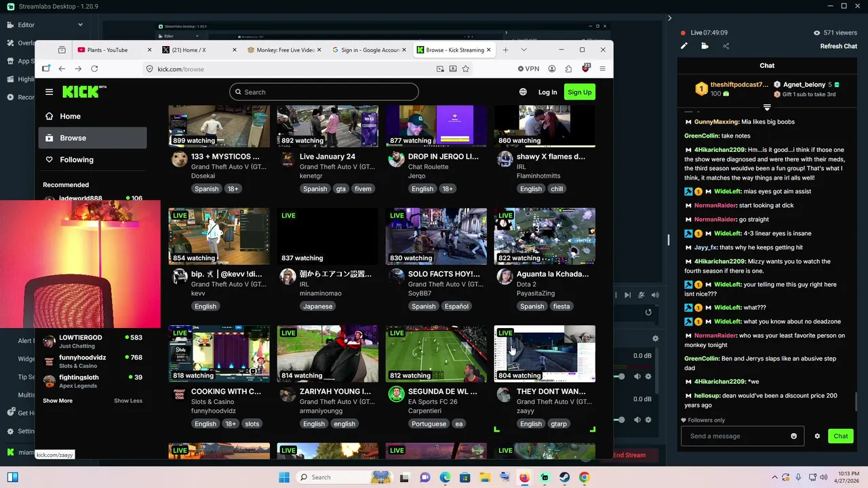Open the browser account profile icon
Image resolution: width=868 pixels, height=488 pixels.
click(552, 68)
